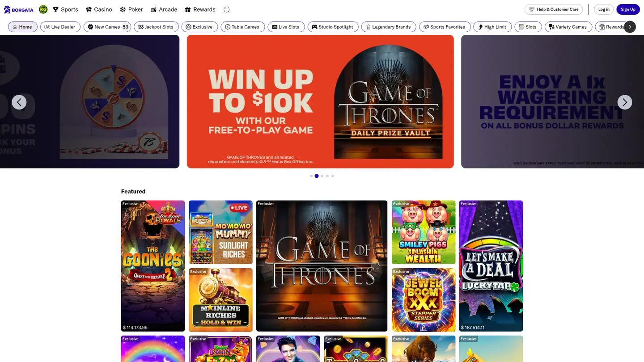Viewport: 644px width, 362px height.
Task: Click the $114,173.95 jackpot amount
Action: (135, 328)
